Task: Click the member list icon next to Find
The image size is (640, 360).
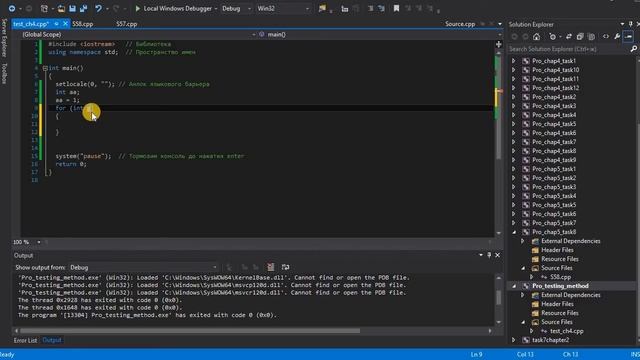Action: coord(344,9)
